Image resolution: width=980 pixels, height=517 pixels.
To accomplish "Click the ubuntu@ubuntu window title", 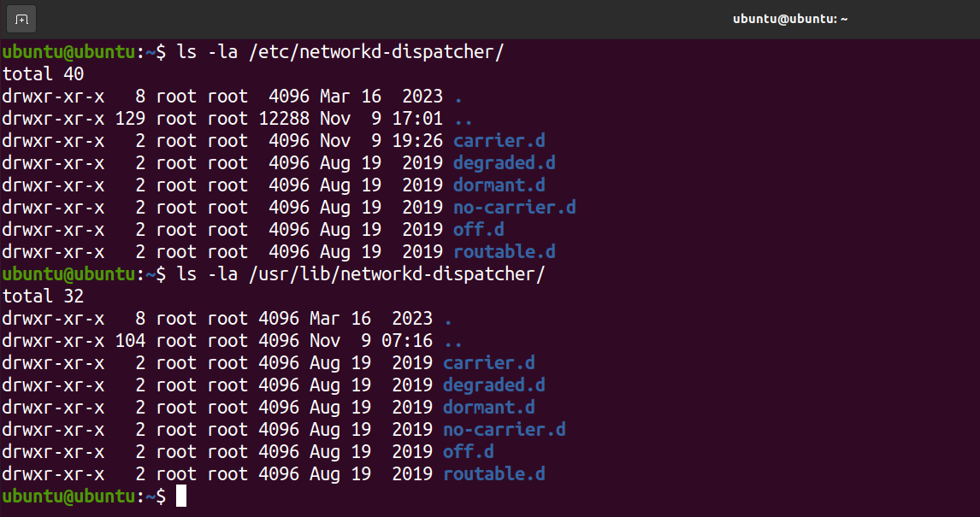I will [790, 19].
